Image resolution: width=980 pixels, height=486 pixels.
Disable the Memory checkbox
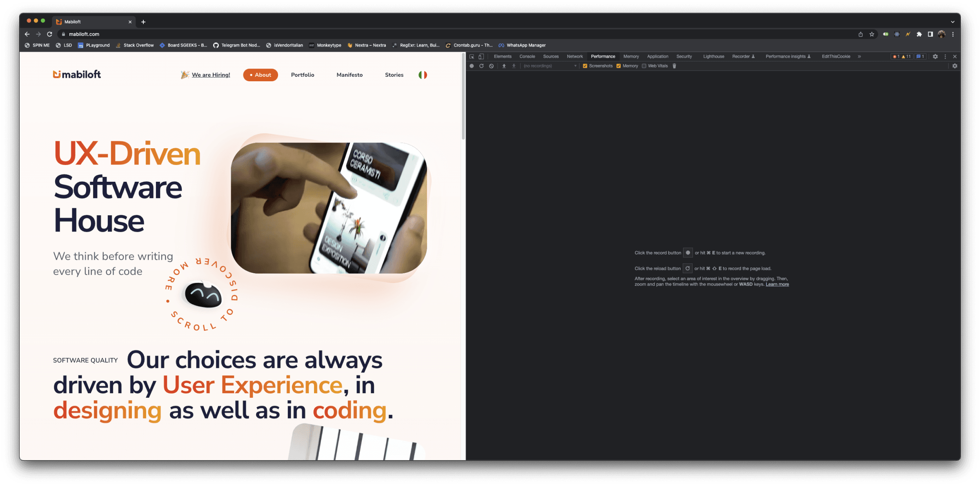pos(619,66)
